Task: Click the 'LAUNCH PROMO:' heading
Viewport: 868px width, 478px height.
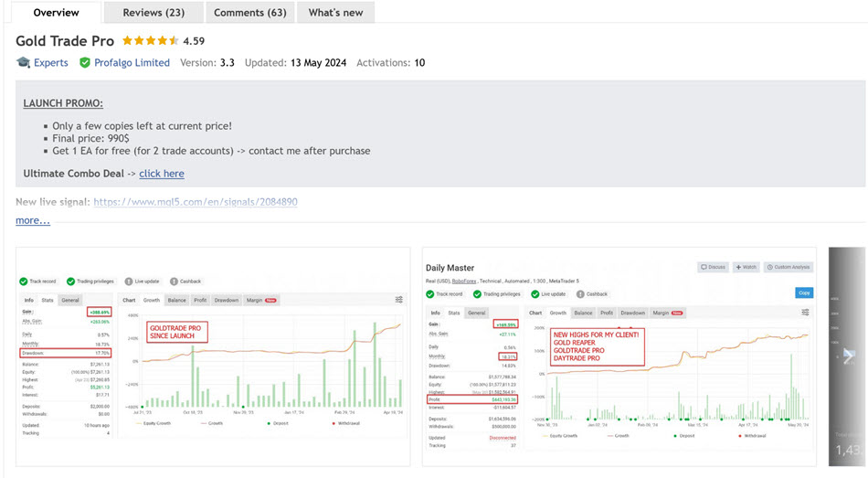Action: click(x=63, y=103)
